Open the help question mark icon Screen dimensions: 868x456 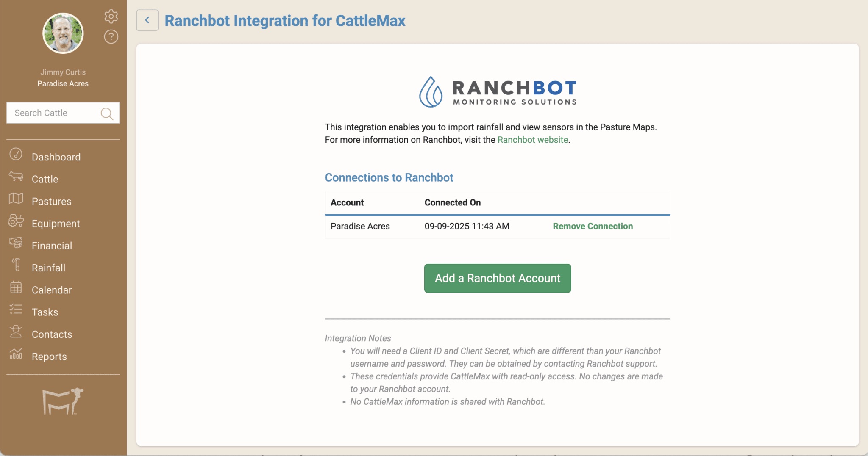click(x=111, y=37)
